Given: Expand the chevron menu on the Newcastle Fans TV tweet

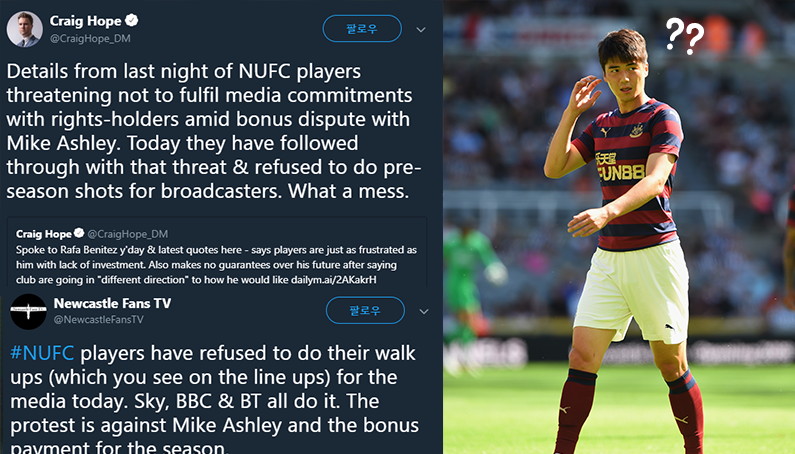Looking at the screenshot, I should point(424,311).
